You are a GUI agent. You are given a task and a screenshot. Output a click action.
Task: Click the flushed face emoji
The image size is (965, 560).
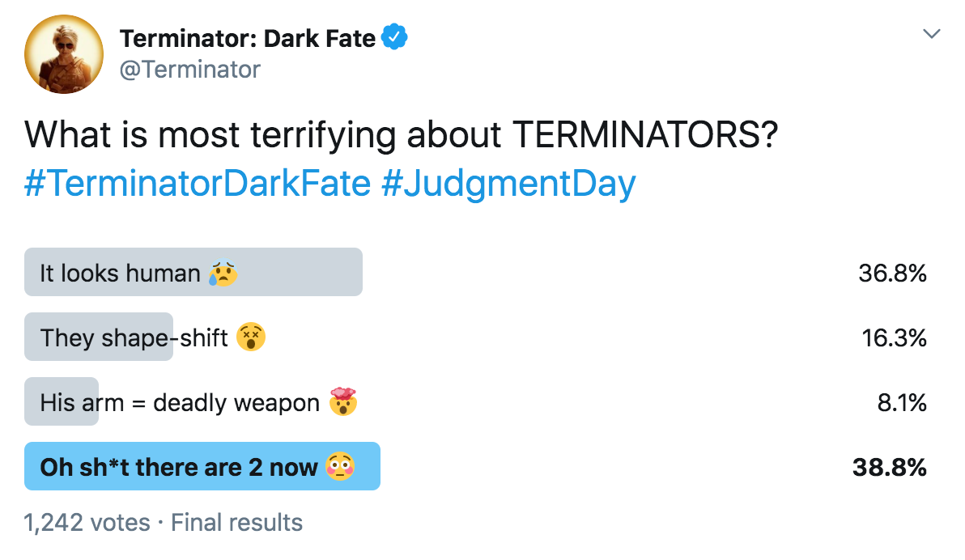pyautogui.click(x=340, y=467)
